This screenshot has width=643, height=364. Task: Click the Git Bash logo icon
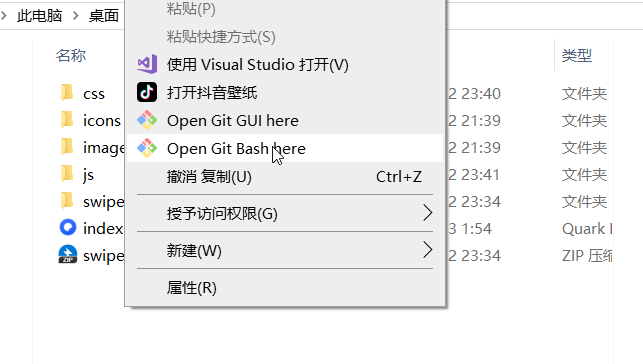[x=147, y=148]
